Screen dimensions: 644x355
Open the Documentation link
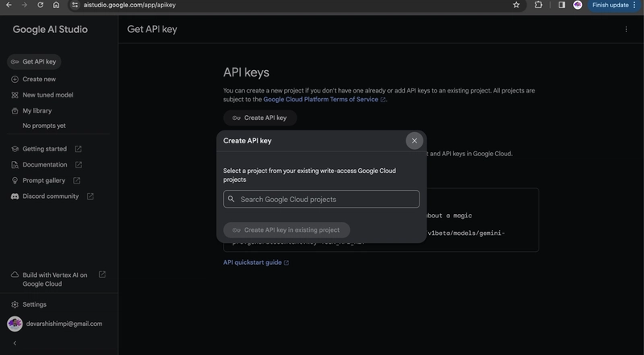pos(45,164)
